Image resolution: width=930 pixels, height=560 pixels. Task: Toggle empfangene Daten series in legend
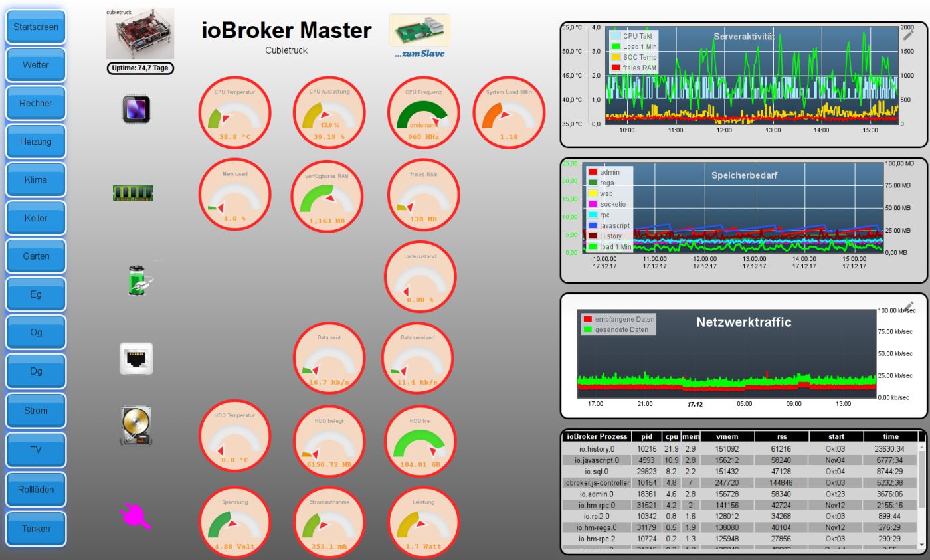tap(619, 319)
